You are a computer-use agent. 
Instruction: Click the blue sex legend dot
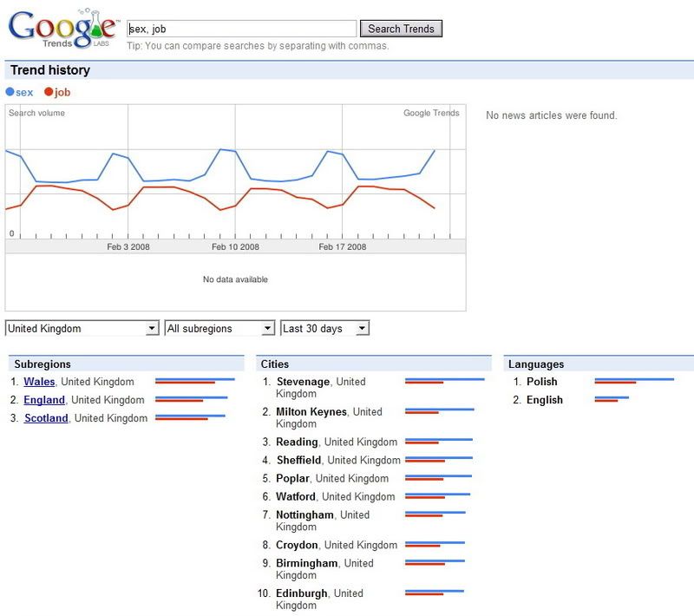tap(10, 92)
